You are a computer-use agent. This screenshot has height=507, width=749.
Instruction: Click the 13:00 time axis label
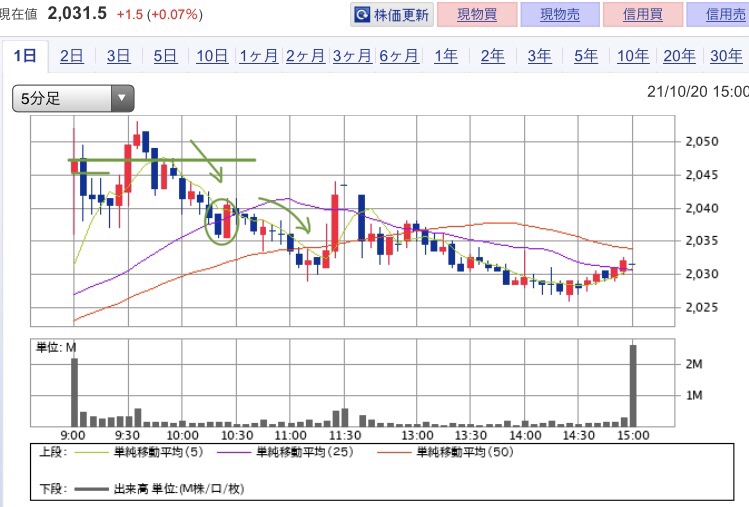417,435
